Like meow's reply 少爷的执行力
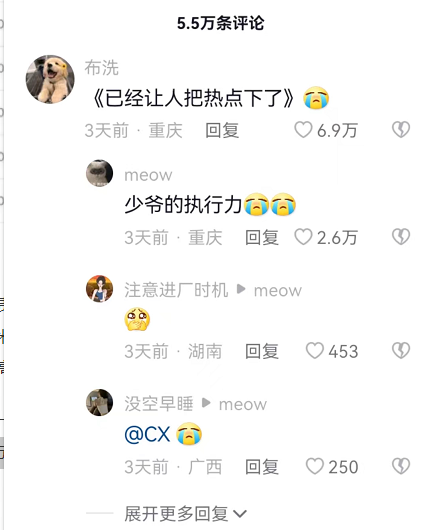The image size is (432, 530). (303, 237)
